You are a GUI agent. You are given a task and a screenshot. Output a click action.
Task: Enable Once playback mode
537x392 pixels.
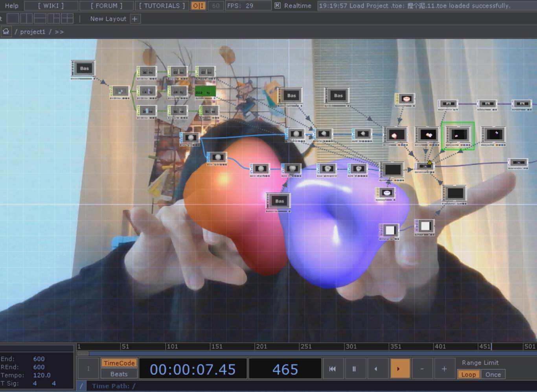pos(493,374)
